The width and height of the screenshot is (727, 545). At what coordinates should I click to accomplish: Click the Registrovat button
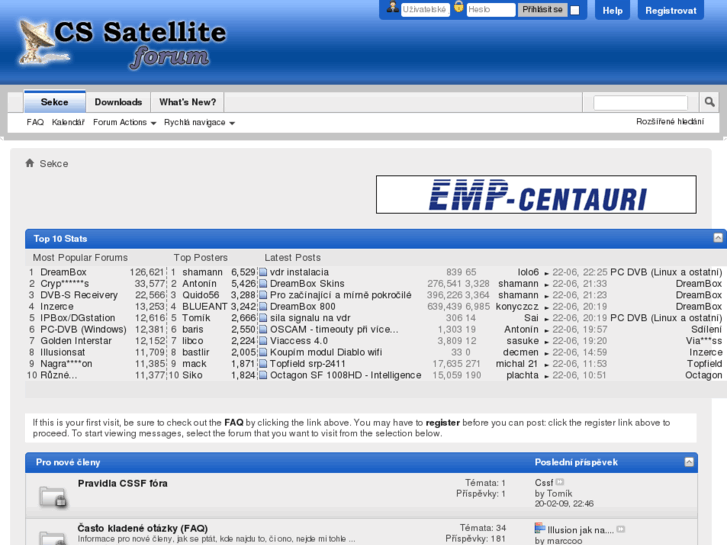[670, 10]
